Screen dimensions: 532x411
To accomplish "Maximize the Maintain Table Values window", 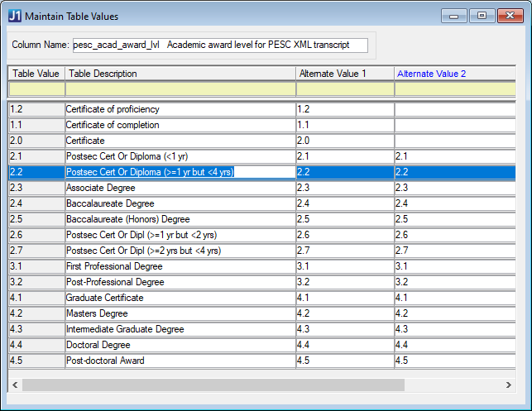I will pos(482,16).
